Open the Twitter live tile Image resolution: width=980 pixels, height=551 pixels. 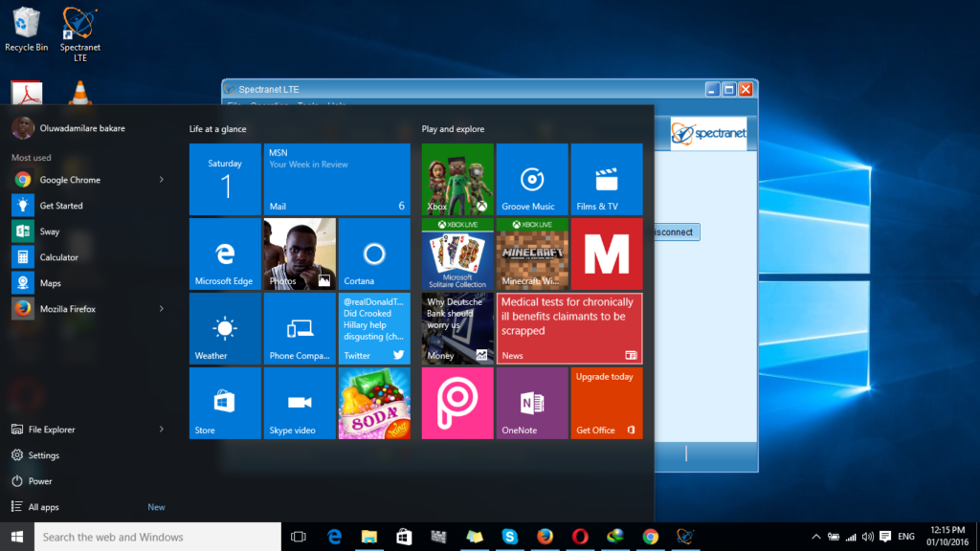[x=374, y=329]
